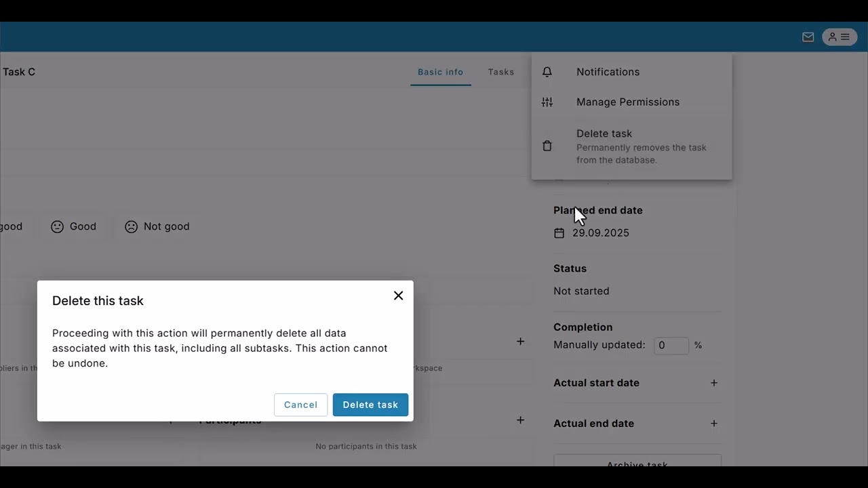The width and height of the screenshot is (868, 488).
Task: Close the Delete this task dialog
Action: pos(398,296)
